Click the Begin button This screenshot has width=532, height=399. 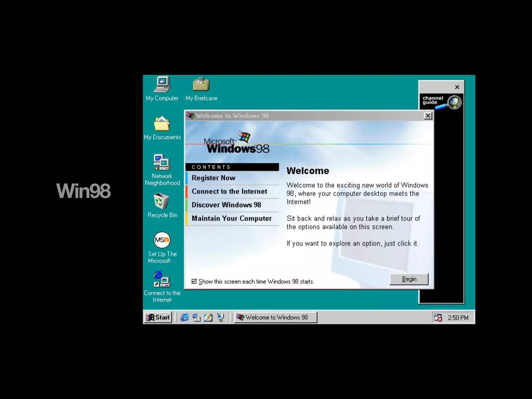(x=409, y=279)
